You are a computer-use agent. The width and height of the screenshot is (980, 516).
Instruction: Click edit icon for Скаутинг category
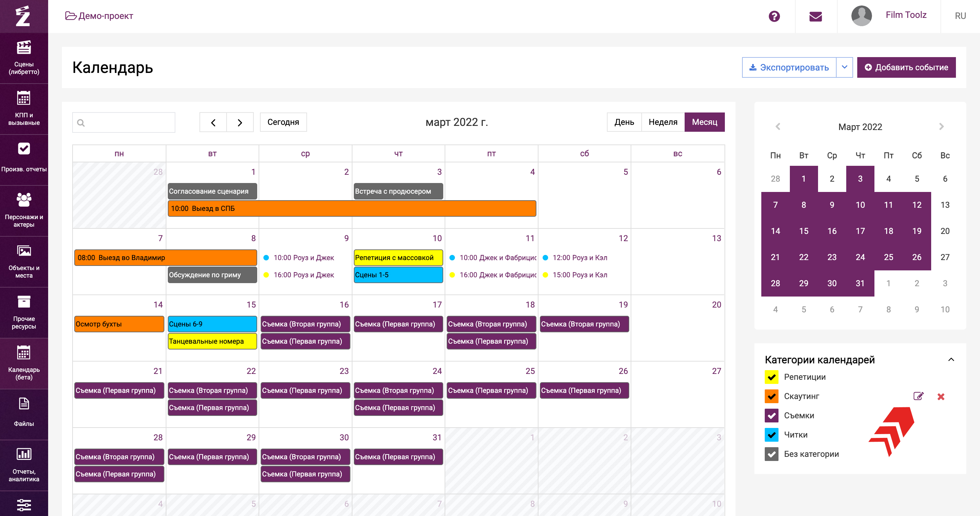pyautogui.click(x=918, y=396)
